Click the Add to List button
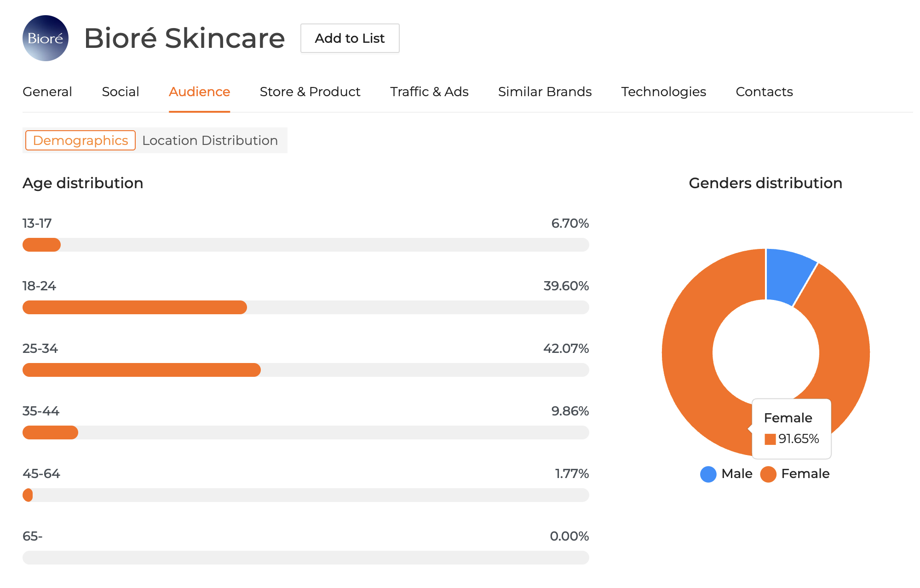The height and width of the screenshot is (588, 920). click(350, 38)
